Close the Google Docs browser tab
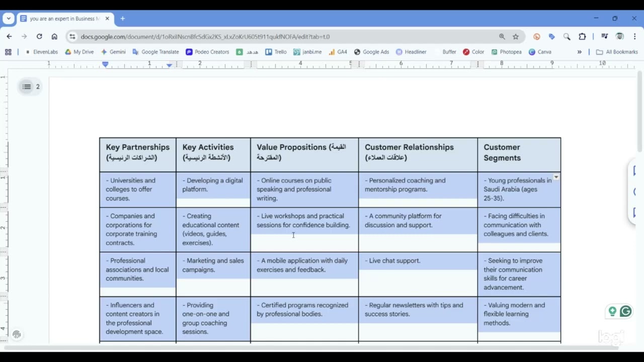644x362 pixels. click(x=107, y=19)
